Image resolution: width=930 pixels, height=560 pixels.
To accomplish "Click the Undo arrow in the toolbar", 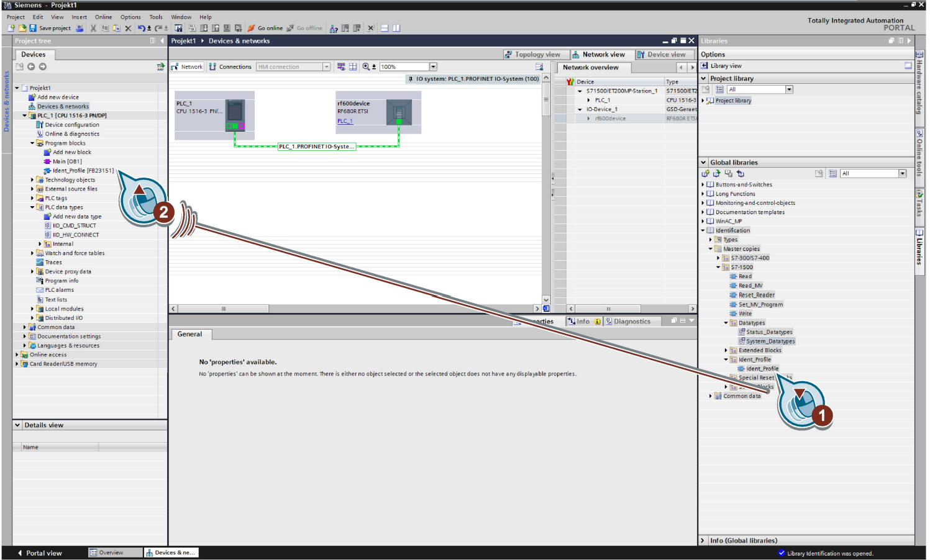I will (x=142, y=28).
